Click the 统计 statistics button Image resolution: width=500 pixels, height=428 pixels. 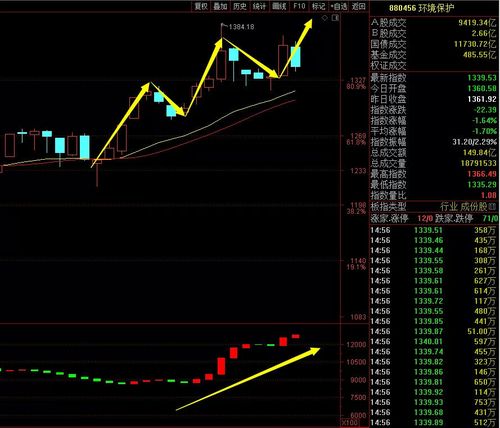tap(259, 6)
